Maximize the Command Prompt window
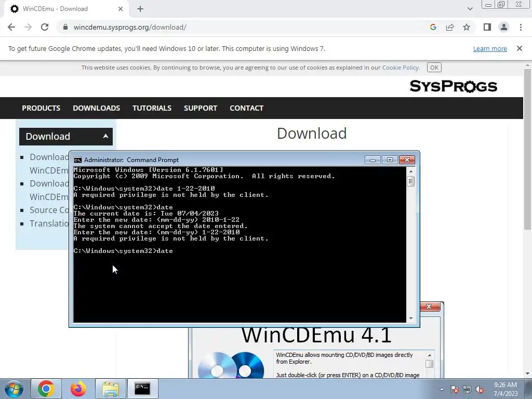 click(390, 160)
